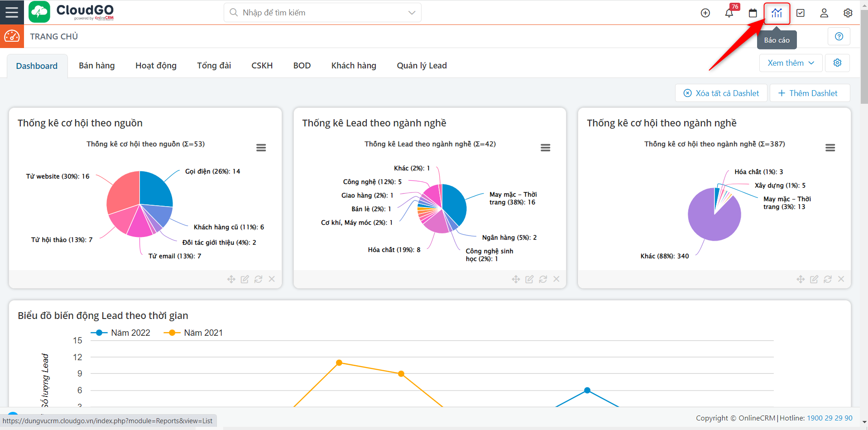Expand the Xem thêm dropdown
This screenshot has height=430, width=868.
click(791, 63)
